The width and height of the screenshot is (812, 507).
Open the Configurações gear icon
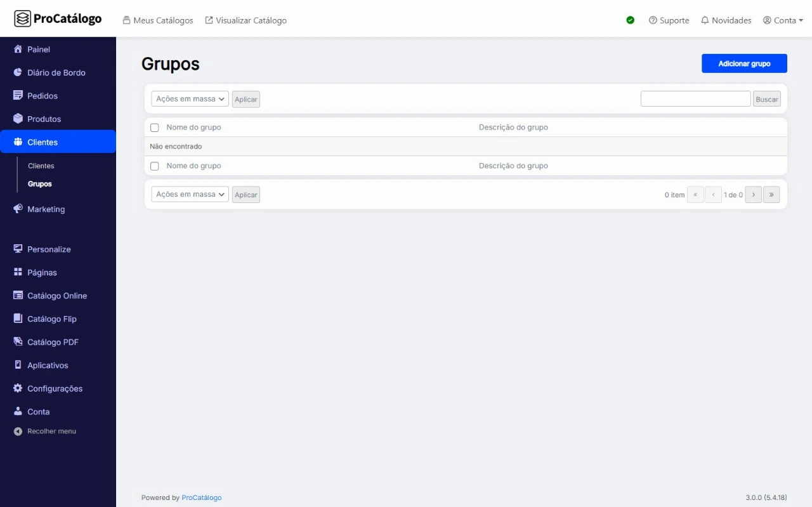point(18,388)
